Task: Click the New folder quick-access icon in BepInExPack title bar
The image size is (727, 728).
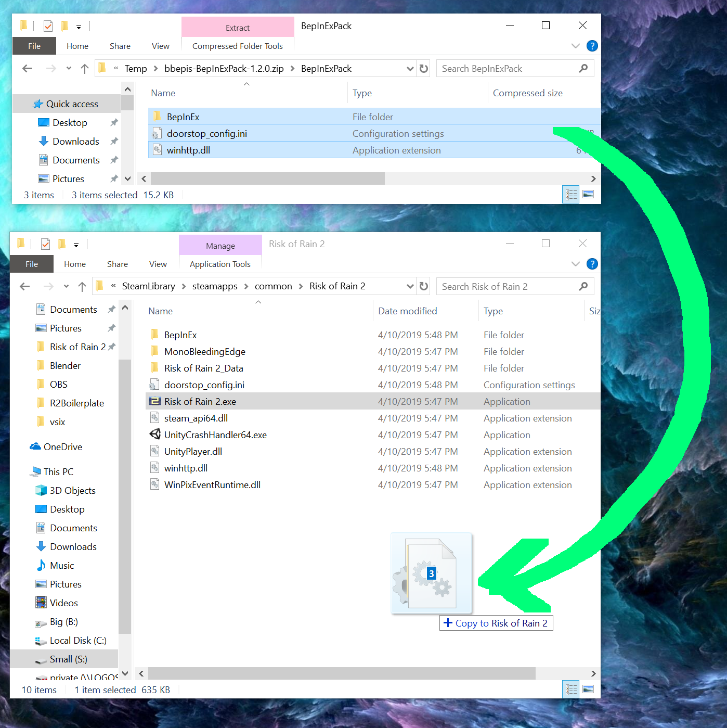Action: point(64,25)
